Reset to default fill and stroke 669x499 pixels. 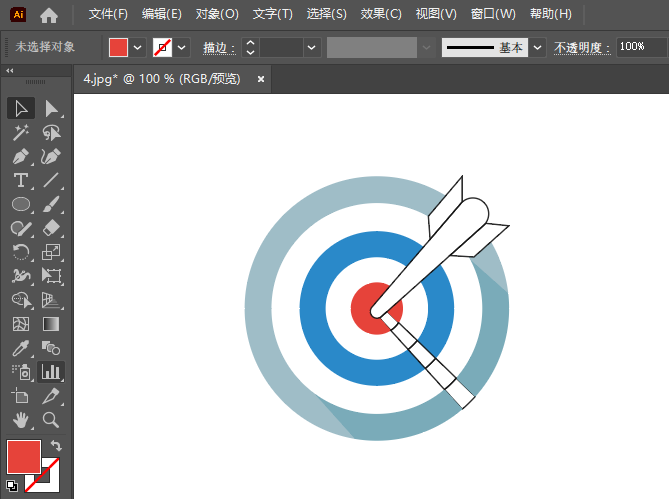12,486
